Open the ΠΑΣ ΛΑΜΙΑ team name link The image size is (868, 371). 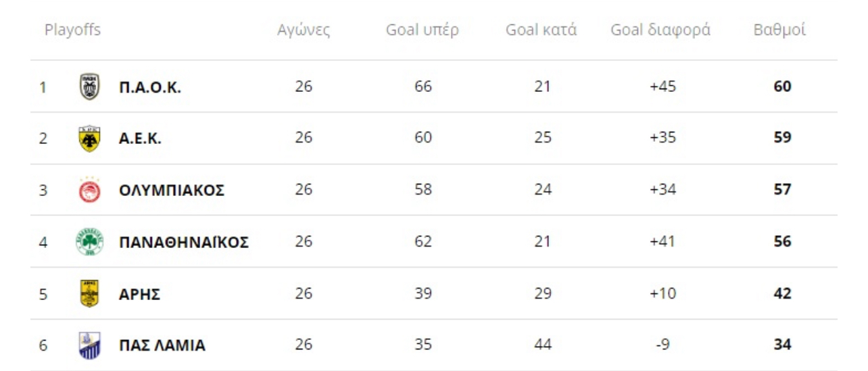[x=162, y=346]
